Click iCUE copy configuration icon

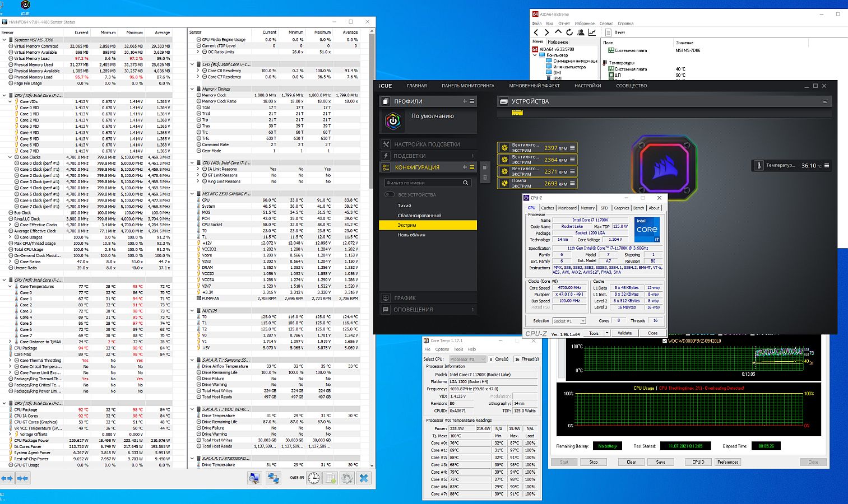click(x=485, y=167)
